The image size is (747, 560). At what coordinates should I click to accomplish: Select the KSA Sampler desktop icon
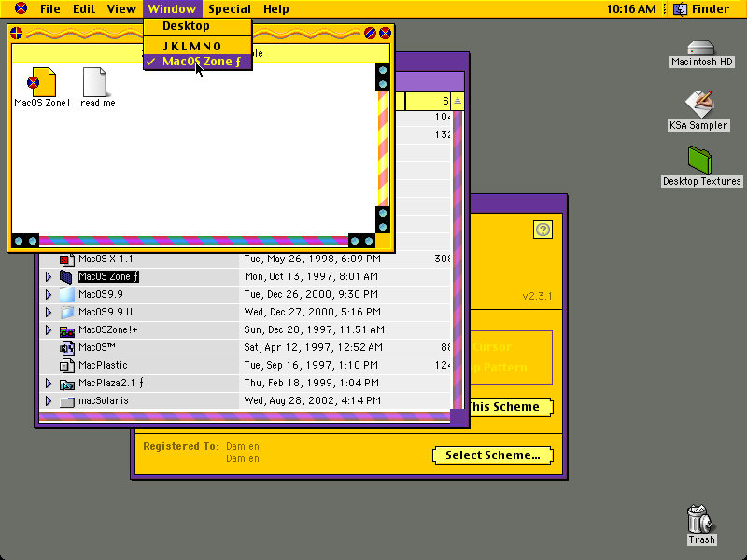[698, 105]
